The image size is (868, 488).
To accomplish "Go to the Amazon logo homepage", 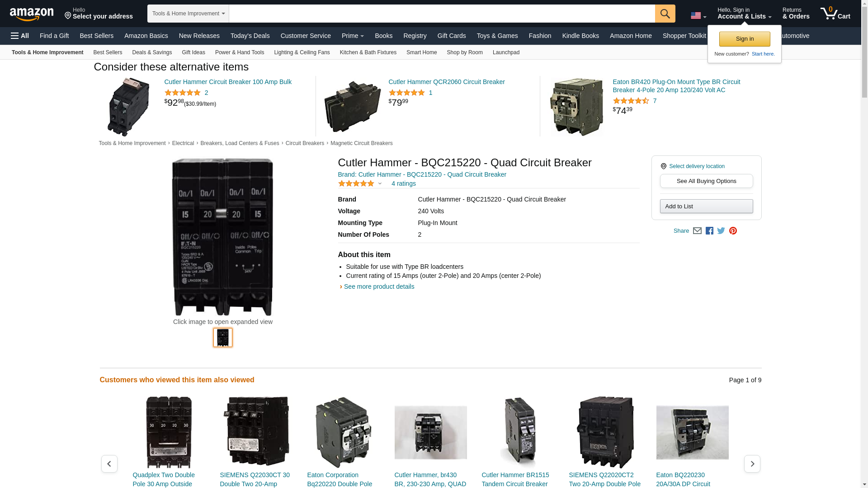I will (32, 14).
